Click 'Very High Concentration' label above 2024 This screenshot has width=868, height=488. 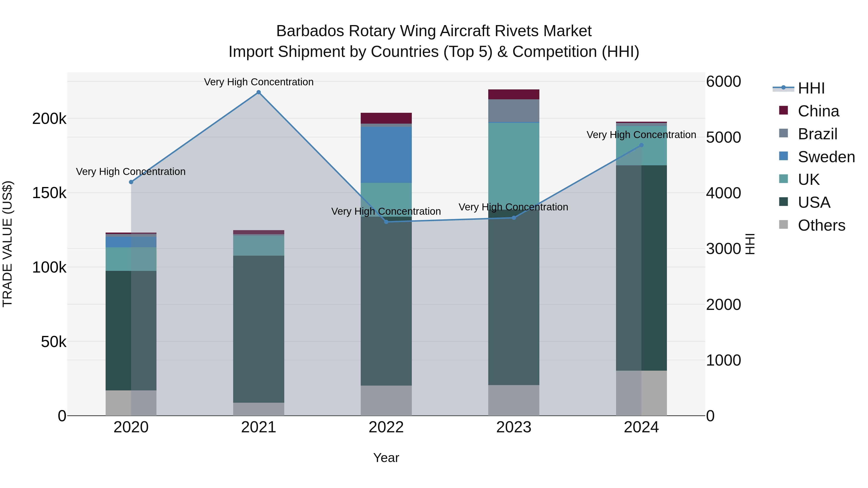[x=641, y=135]
